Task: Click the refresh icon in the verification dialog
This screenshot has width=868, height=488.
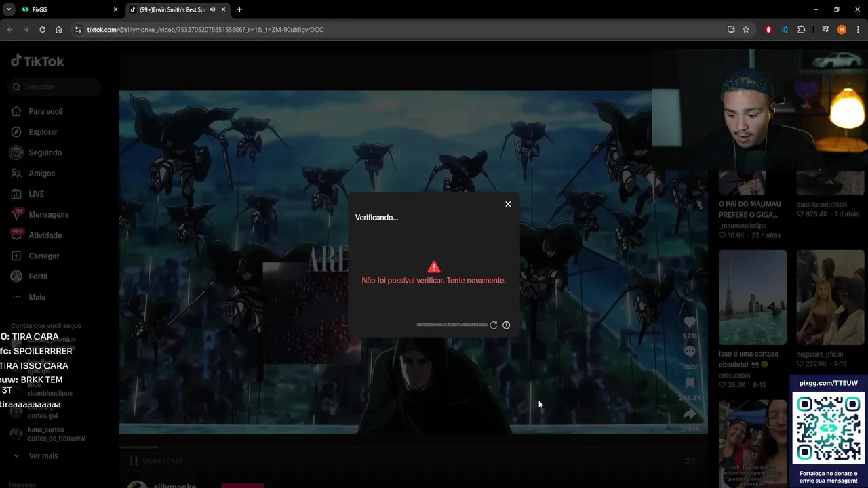Action: click(494, 325)
